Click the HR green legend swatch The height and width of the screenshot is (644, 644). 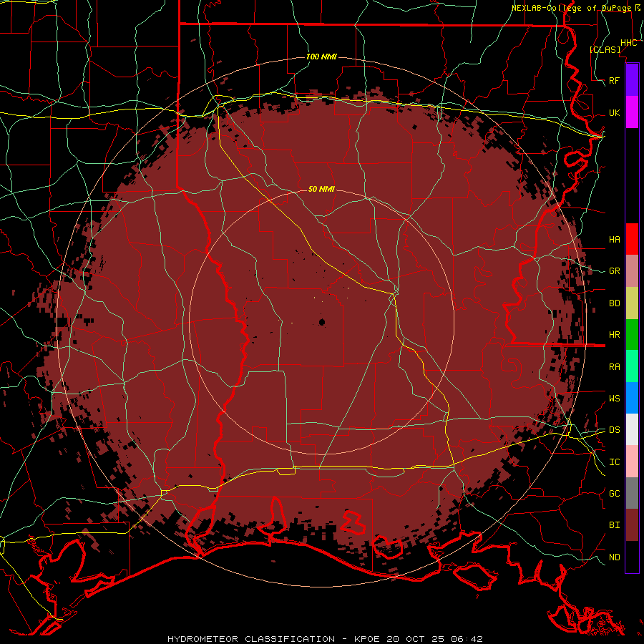click(x=632, y=335)
